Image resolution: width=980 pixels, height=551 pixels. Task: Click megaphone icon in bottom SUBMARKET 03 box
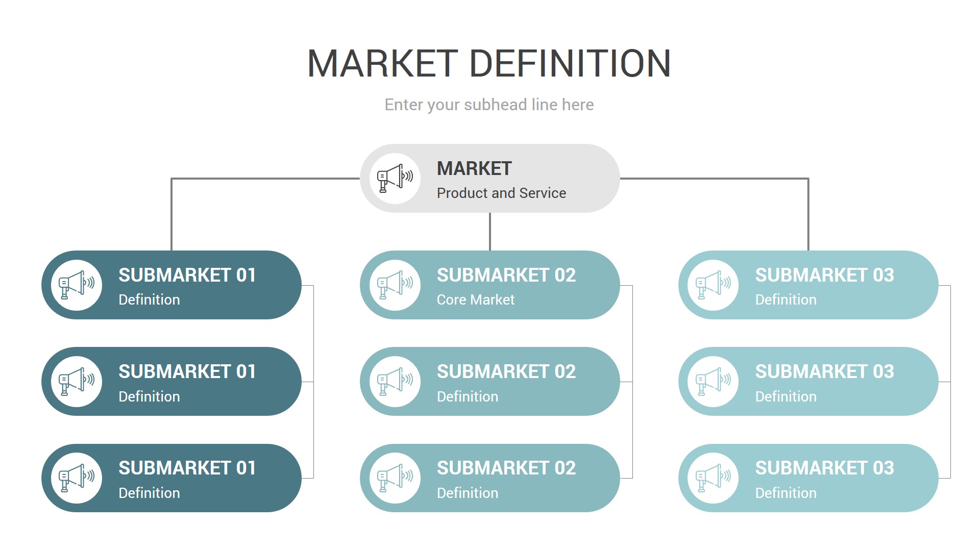(x=713, y=478)
